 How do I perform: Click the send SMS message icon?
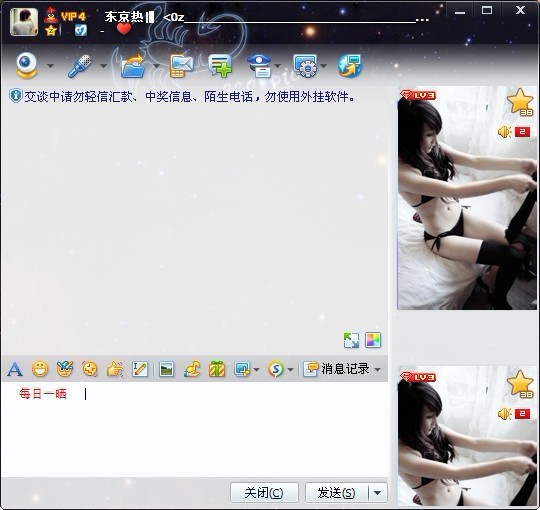(x=181, y=66)
